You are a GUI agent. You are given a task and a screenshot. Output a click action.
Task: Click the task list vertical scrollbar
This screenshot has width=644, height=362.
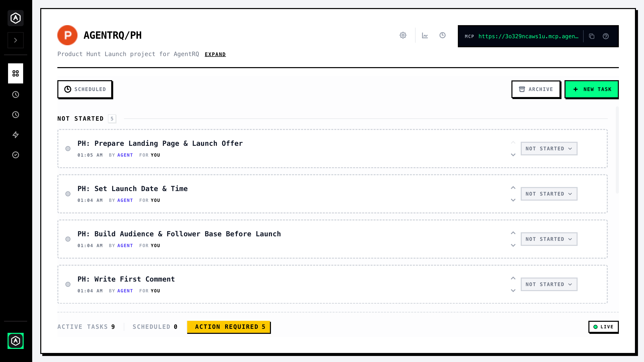[x=617, y=150]
